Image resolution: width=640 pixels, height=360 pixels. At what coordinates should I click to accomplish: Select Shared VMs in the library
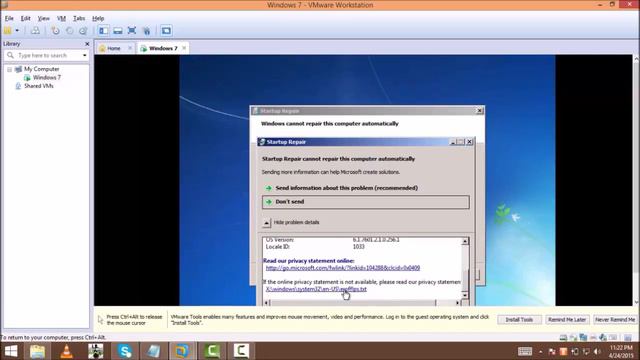[x=38, y=86]
